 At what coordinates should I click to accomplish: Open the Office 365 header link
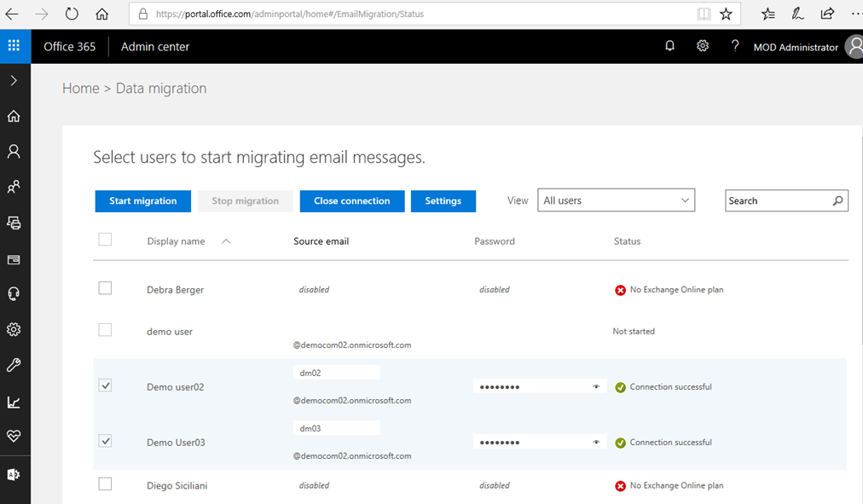70,47
